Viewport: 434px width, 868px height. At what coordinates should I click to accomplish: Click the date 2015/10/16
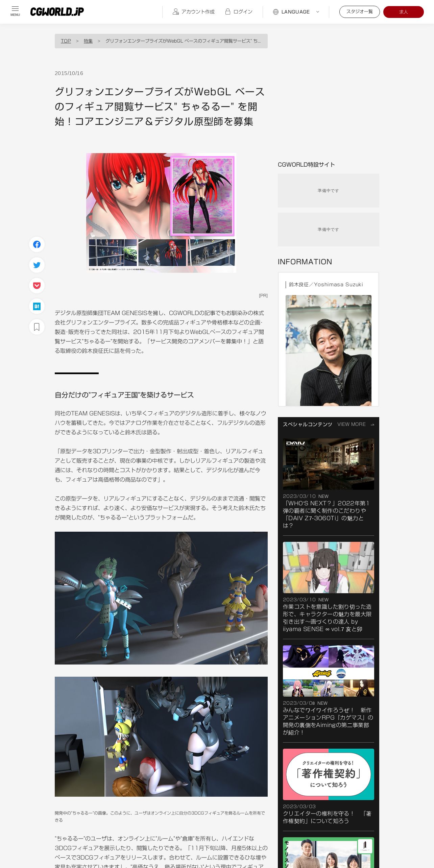tap(69, 73)
